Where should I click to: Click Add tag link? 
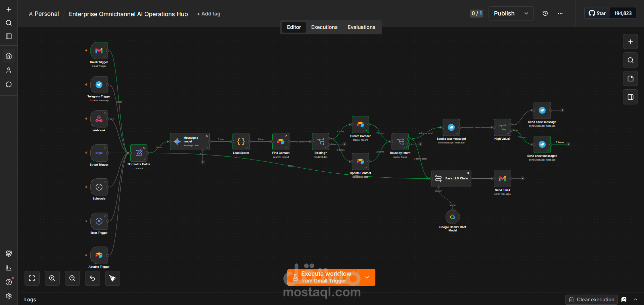(x=209, y=14)
